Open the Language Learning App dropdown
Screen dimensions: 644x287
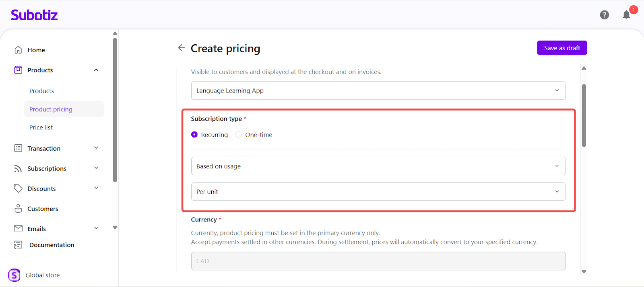click(x=378, y=90)
